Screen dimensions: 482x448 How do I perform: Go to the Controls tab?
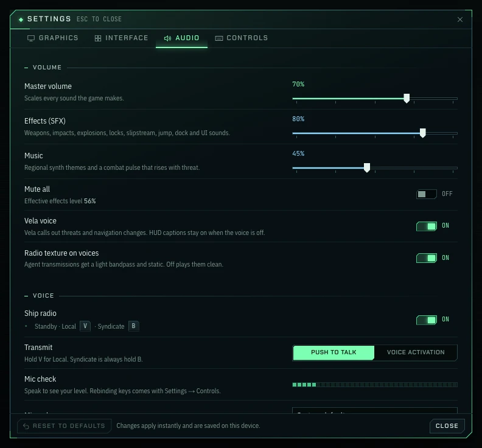point(242,38)
